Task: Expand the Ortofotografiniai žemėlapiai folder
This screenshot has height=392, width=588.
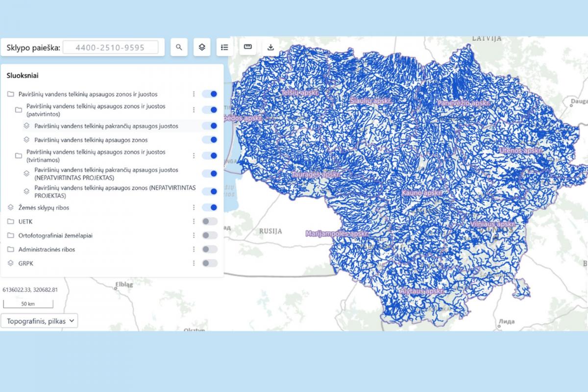Action: 11,236
